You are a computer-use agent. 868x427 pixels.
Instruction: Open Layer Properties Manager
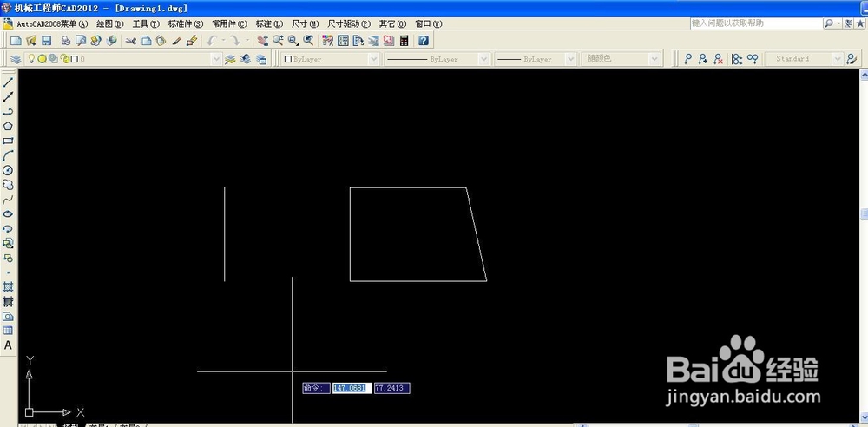16,59
